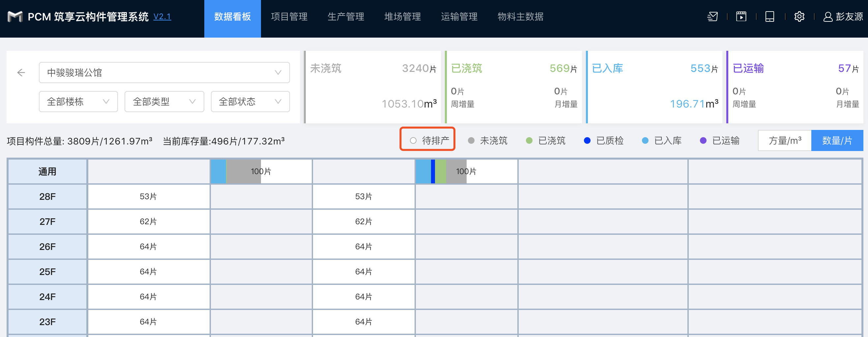Expand the 全部状态 dropdown

(x=250, y=102)
